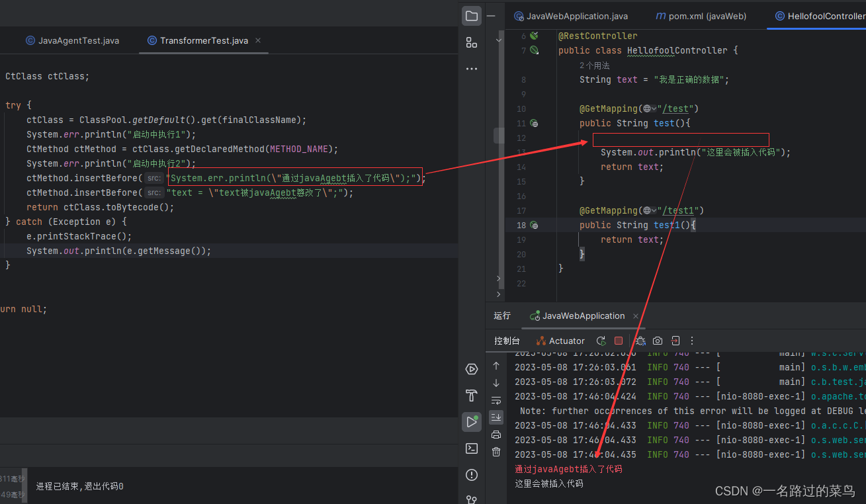866x504 pixels.
Task: Click e.printStackTrace() line
Action: click(x=79, y=236)
